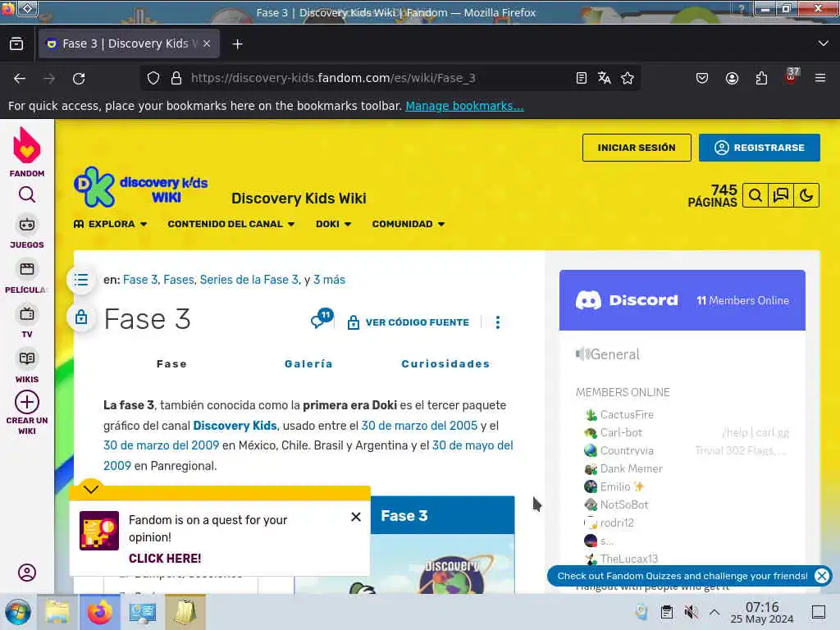The image size is (840, 630).
Task: Click the page protection lock icon
Action: pos(81,317)
